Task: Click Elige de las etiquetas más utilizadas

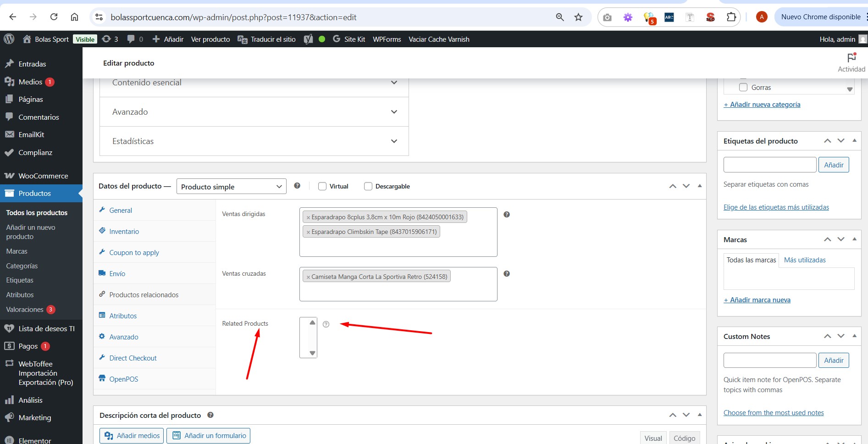Action: (776, 207)
